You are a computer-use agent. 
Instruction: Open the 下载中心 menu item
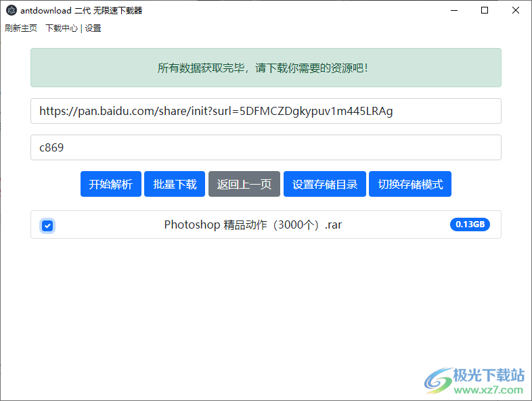(x=62, y=28)
